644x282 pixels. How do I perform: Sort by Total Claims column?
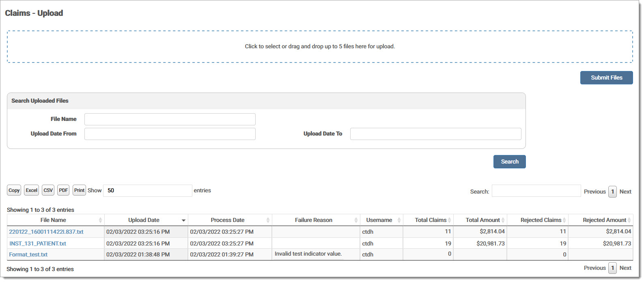tap(431, 220)
